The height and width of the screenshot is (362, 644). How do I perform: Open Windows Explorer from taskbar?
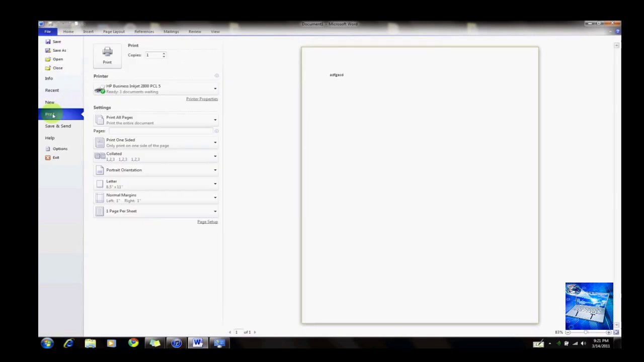[91, 343]
